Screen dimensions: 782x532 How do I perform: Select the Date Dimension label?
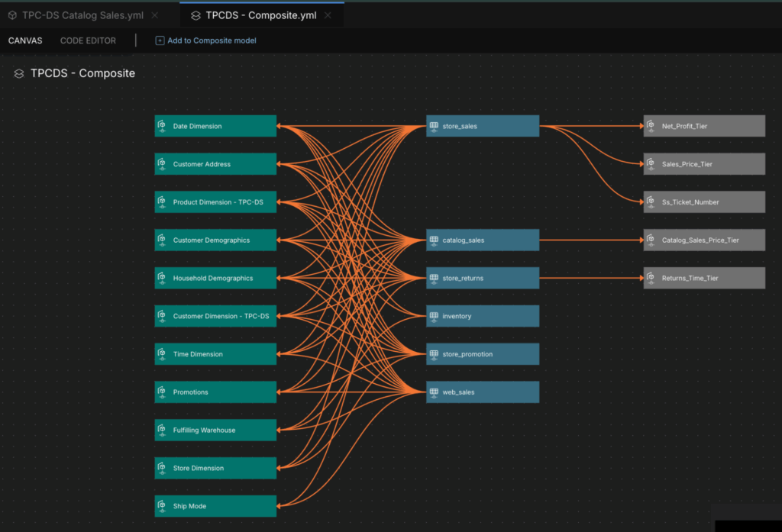(197, 126)
